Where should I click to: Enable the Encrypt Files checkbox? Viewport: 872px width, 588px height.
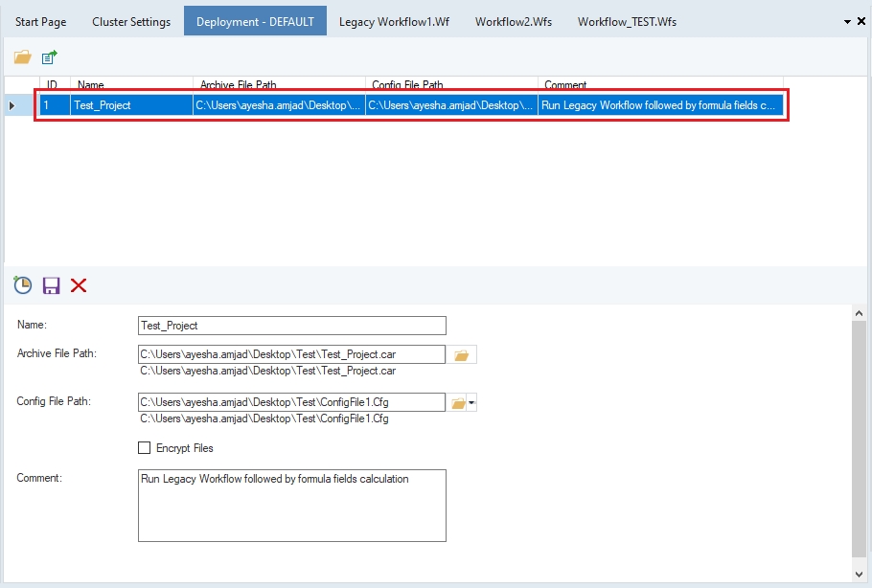pos(145,448)
